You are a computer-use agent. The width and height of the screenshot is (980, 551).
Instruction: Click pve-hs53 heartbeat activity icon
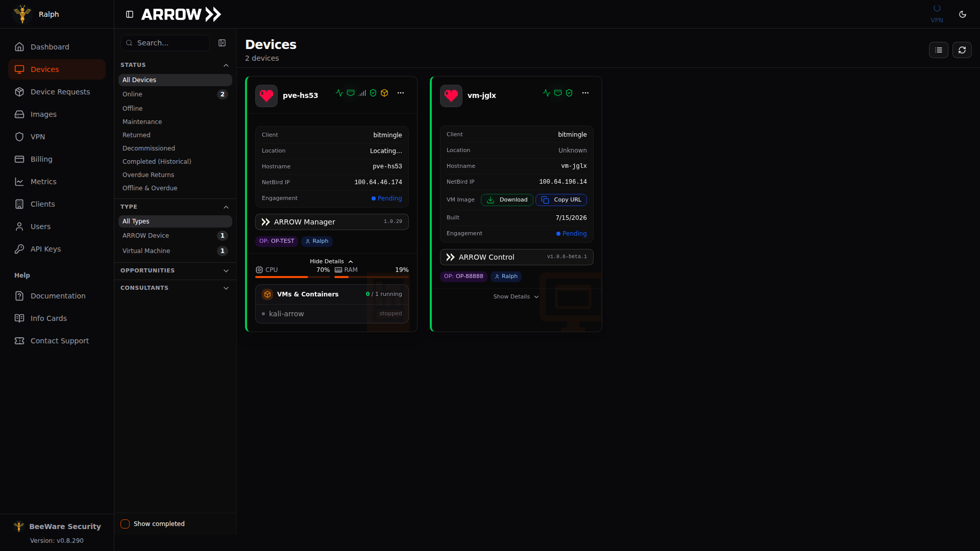click(x=339, y=93)
